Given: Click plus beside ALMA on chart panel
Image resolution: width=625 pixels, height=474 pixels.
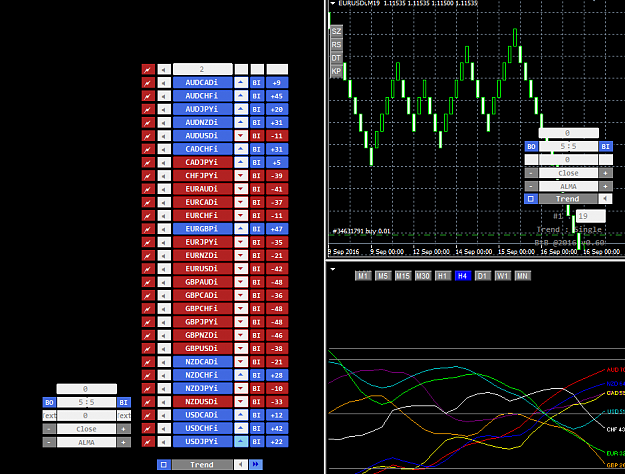Looking at the screenshot, I should pos(605,186).
